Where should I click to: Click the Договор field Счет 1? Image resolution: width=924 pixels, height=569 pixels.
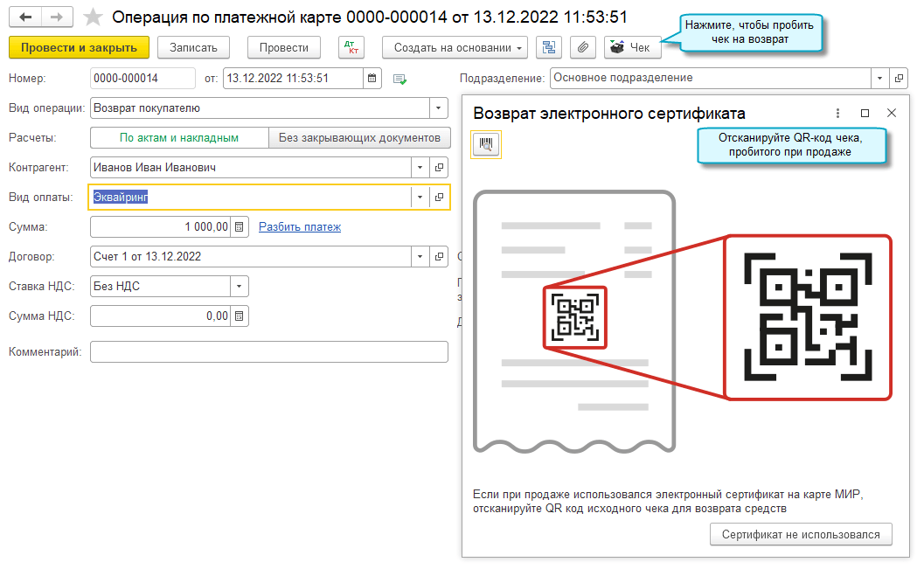250,256
